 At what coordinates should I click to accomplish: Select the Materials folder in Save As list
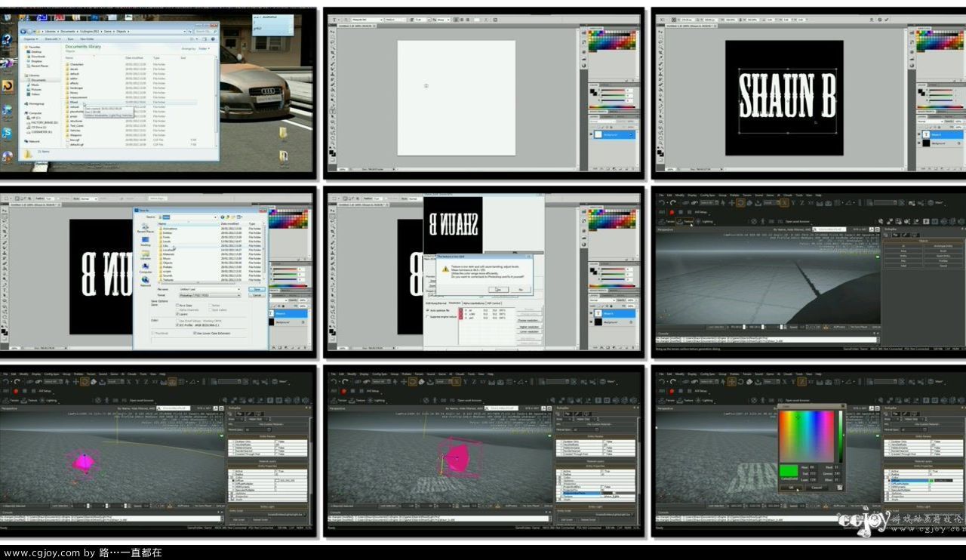[168, 254]
